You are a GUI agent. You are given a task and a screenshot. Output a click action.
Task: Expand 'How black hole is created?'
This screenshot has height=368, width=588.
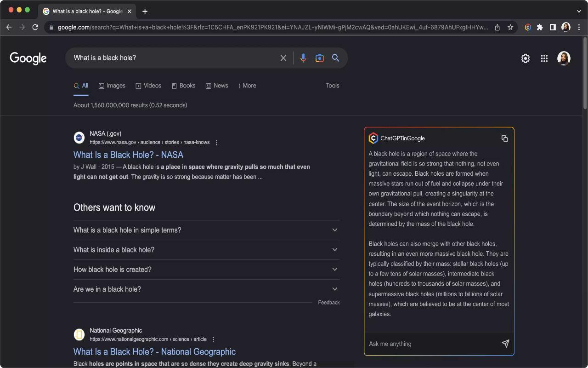[x=207, y=270]
